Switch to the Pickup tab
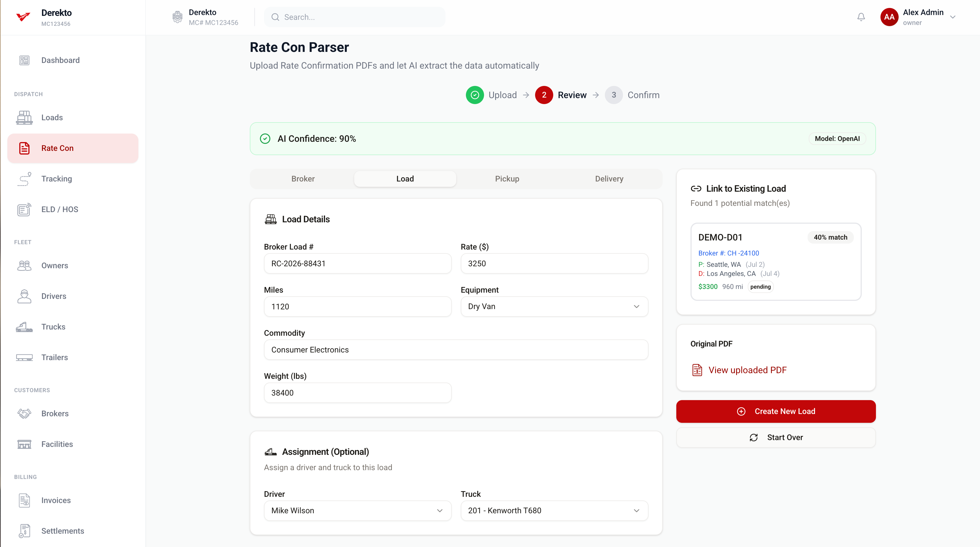Screen dimensions: 980x547 (507, 179)
